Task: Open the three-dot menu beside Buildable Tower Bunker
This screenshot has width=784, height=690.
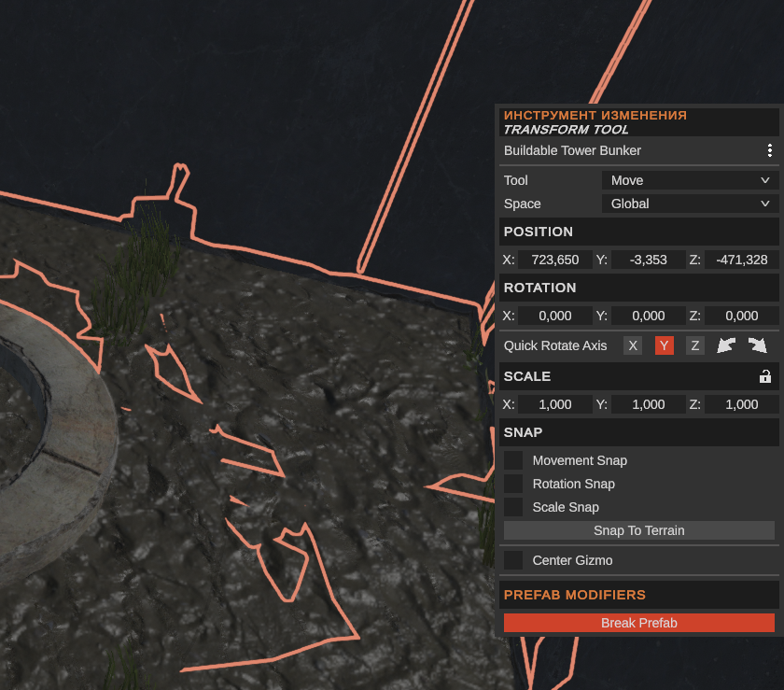Action: (769, 150)
